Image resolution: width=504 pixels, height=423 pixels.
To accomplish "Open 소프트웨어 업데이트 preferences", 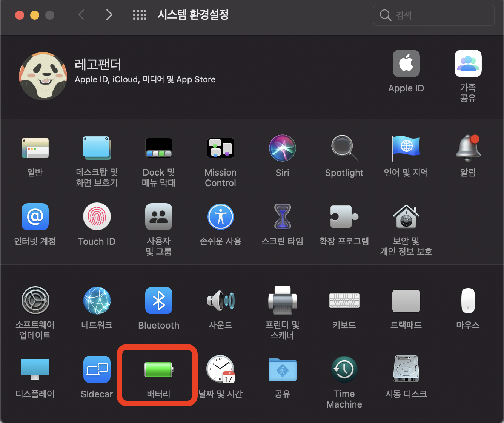I will 35,301.
